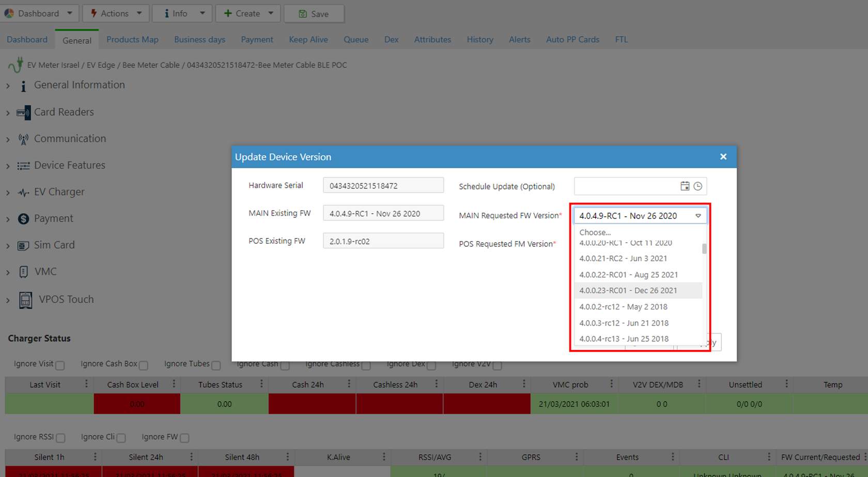The image size is (868, 477).
Task: Switch to the Products Map tab
Action: click(x=132, y=39)
